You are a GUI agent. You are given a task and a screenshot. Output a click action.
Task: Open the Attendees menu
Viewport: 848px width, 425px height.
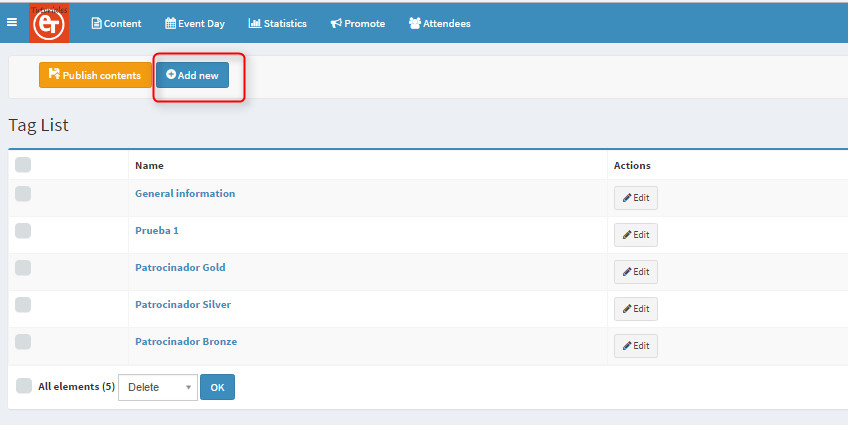(440, 23)
